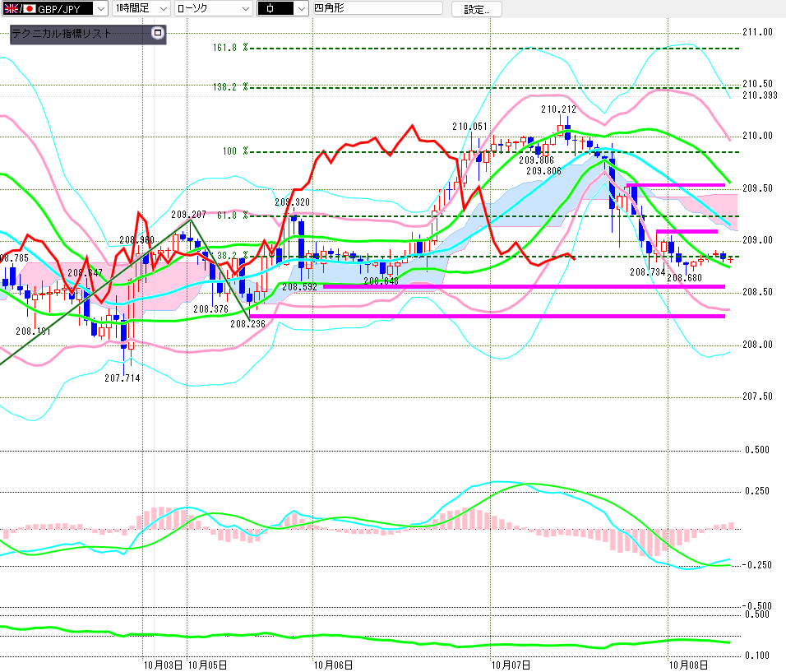This screenshot has width=786, height=672.
Task: Click the 10月06日 date label
Action: point(333,665)
